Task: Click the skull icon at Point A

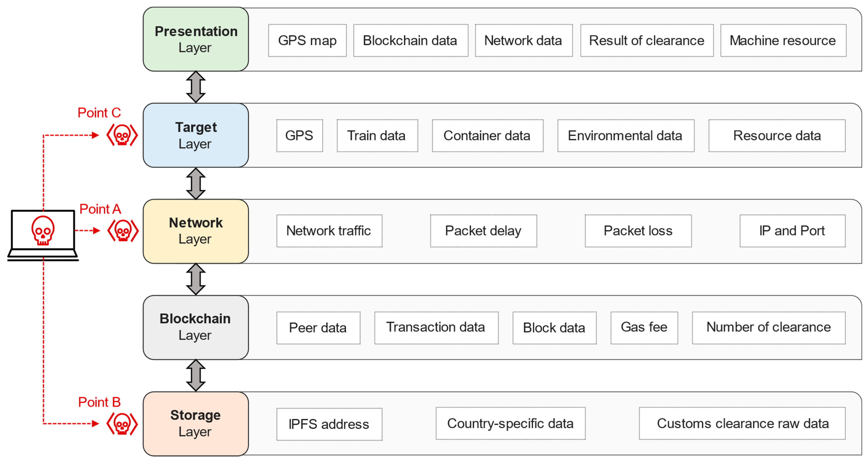Action: pyautogui.click(x=123, y=231)
